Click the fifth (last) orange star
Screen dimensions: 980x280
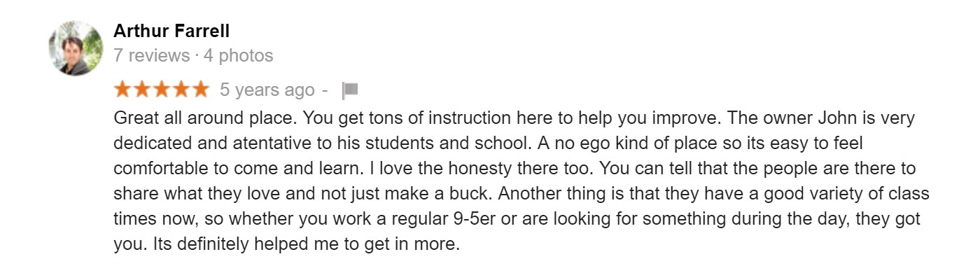click(x=200, y=89)
